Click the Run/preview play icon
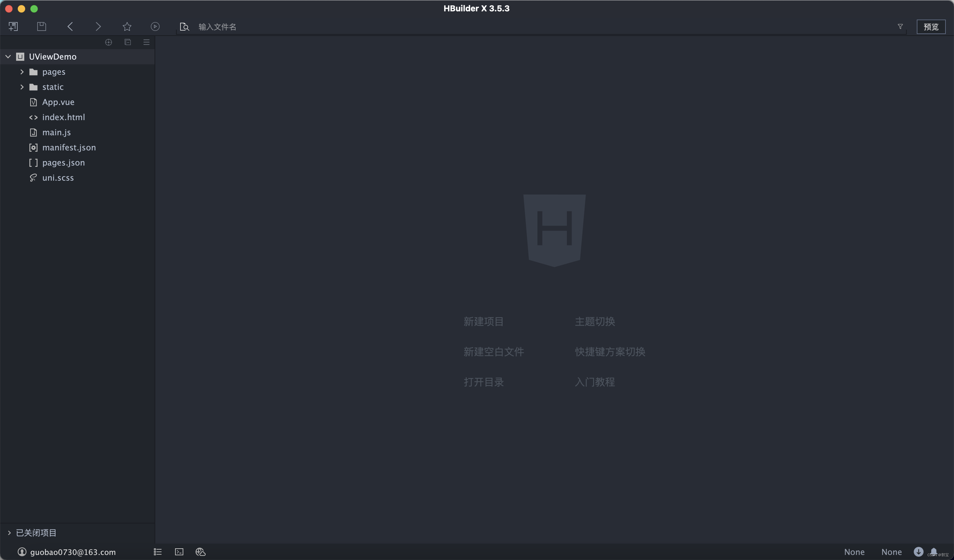The width and height of the screenshot is (954, 560). point(155,26)
